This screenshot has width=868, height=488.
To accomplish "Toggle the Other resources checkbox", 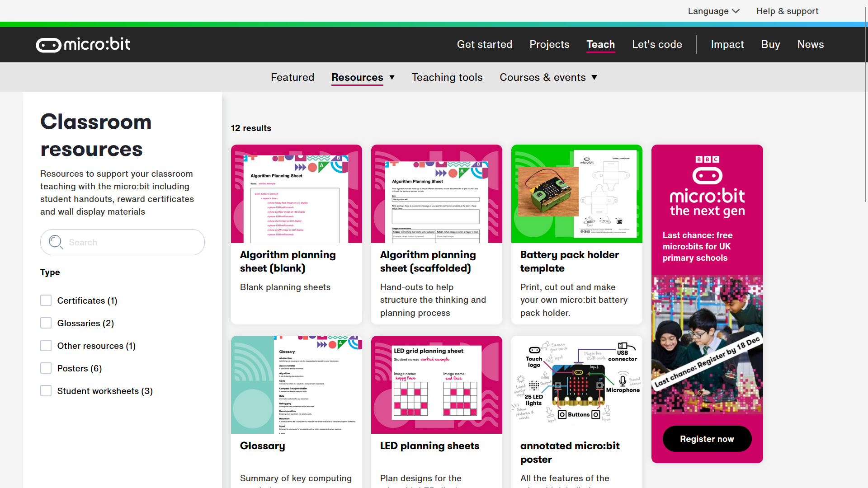I will pyautogui.click(x=46, y=345).
